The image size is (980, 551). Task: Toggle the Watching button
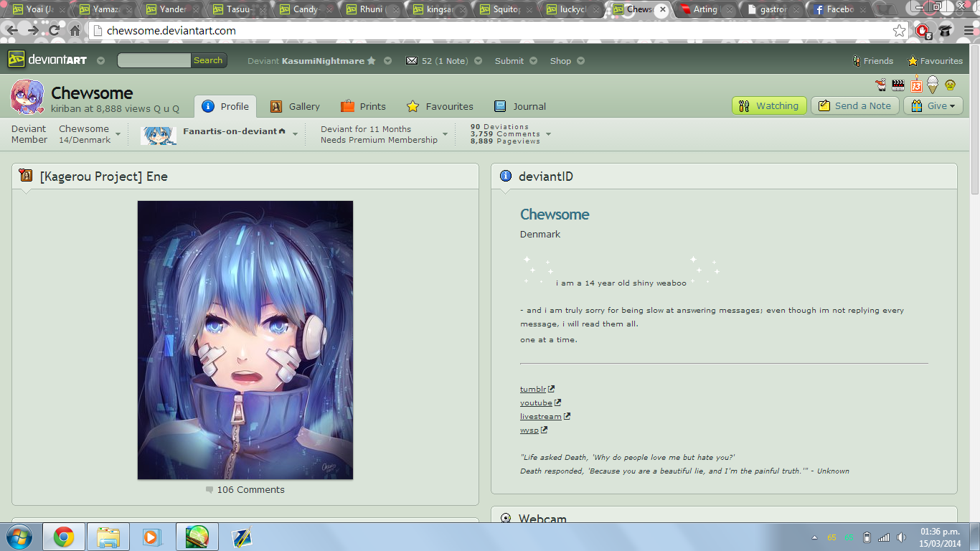(769, 105)
